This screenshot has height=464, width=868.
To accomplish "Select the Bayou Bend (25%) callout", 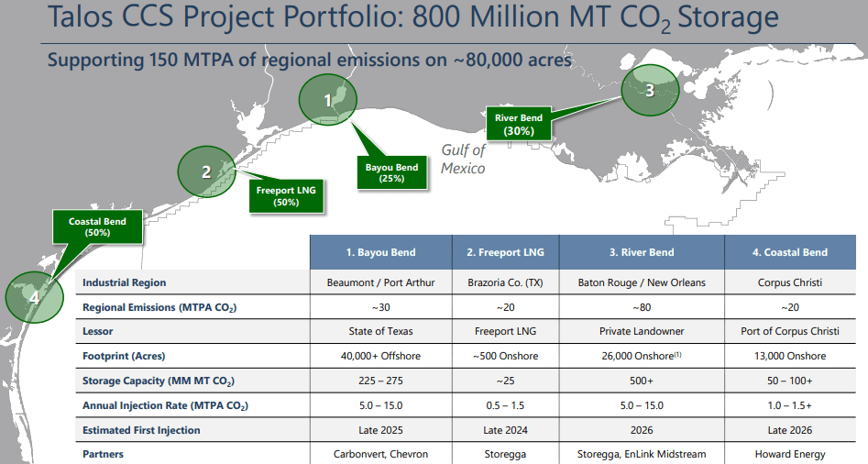I will (392, 172).
